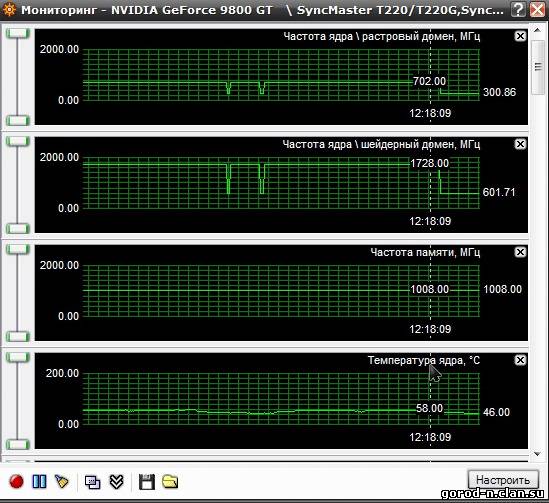
Task: Click the vertical scrollbar thumb
Action: click(x=537, y=67)
